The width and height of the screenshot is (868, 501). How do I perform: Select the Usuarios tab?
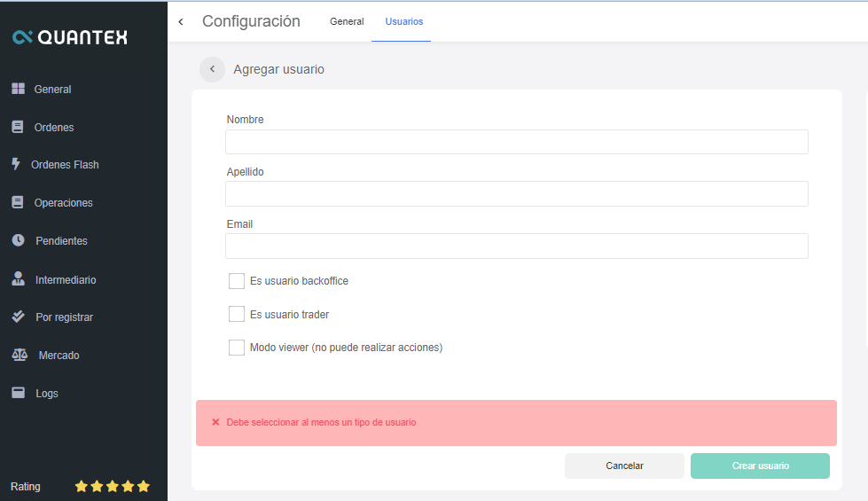click(404, 21)
